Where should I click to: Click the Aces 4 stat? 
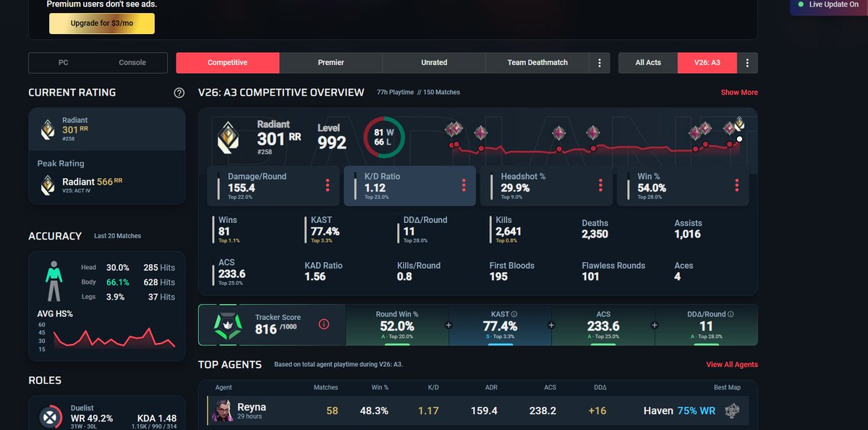pos(684,271)
